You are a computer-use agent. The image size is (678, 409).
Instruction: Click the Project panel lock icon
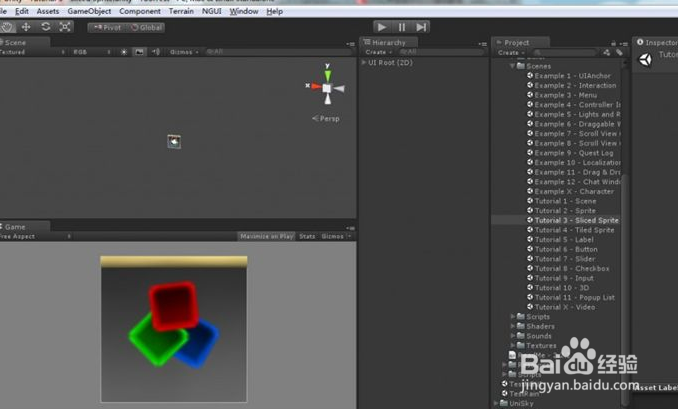[x=613, y=43]
